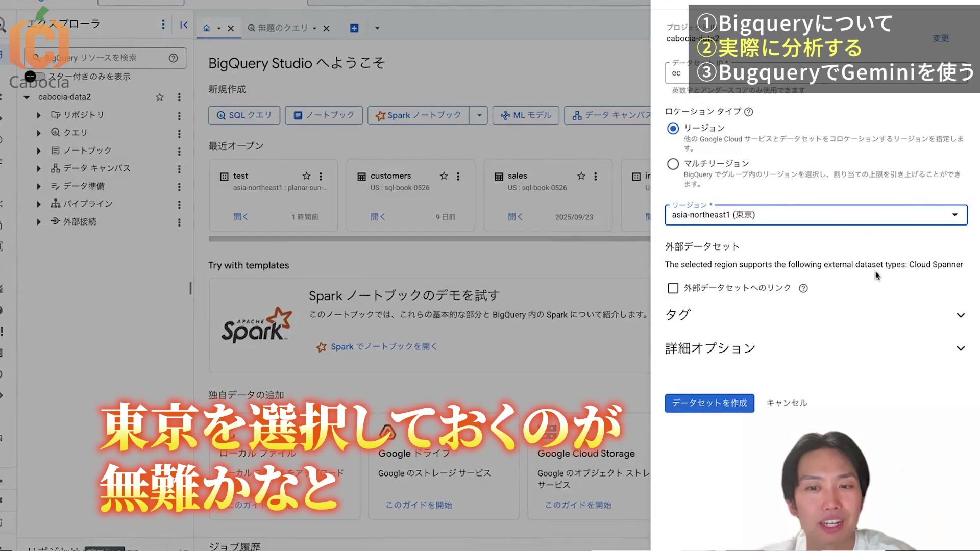
Task: Open more options for ノートブック row
Action: (x=179, y=152)
